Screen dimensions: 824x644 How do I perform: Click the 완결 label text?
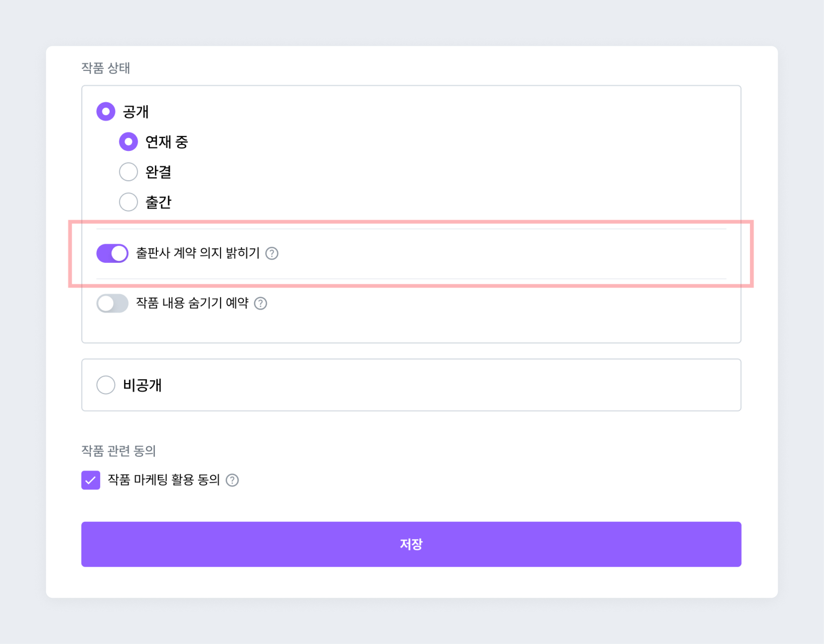click(x=159, y=172)
